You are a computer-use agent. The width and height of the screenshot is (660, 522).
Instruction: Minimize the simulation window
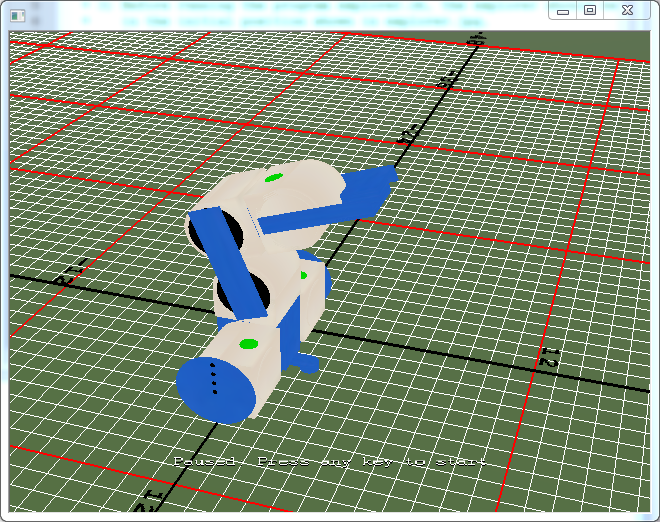coord(563,11)
